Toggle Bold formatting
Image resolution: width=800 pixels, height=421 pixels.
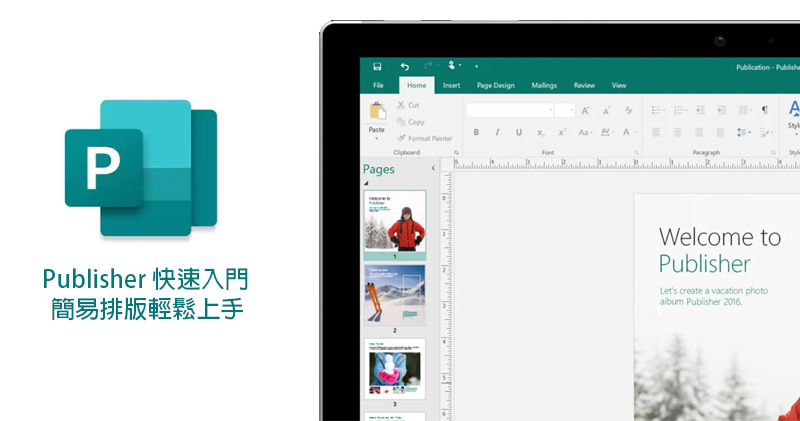pyautogui.click(x=476, y=132)
